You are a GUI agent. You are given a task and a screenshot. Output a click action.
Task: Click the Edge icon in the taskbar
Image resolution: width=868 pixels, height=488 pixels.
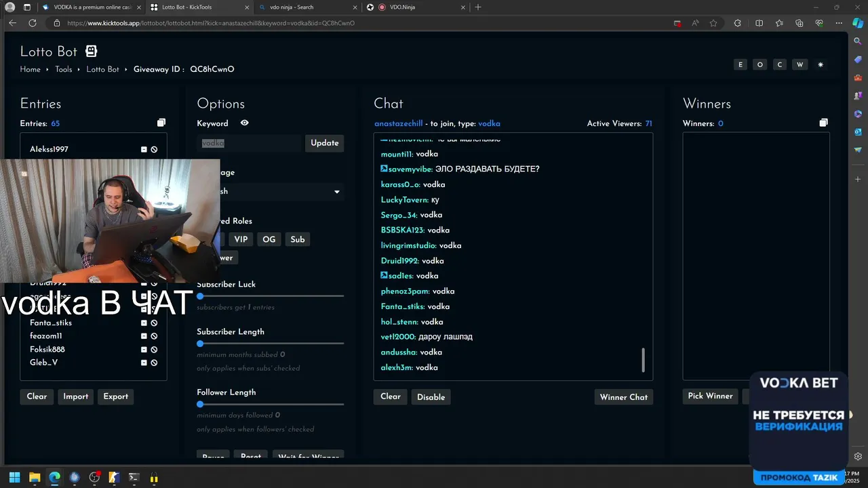click(x=54, y=478)
